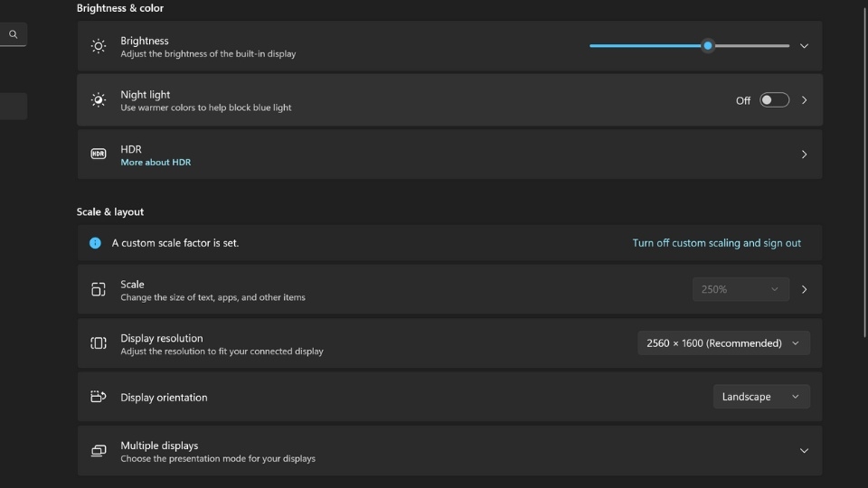Open the Display resolution dropdown

723,343
